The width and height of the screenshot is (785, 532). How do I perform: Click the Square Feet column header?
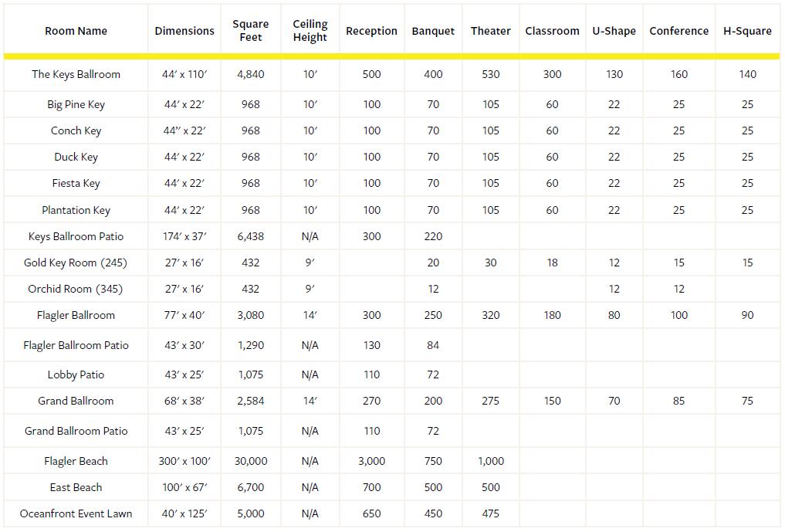pos(250,31)
